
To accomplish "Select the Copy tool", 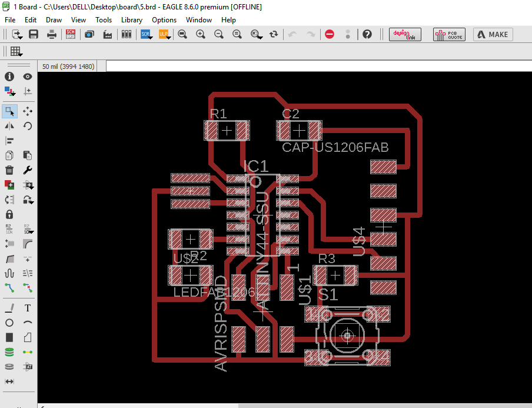I will (9, 155).
